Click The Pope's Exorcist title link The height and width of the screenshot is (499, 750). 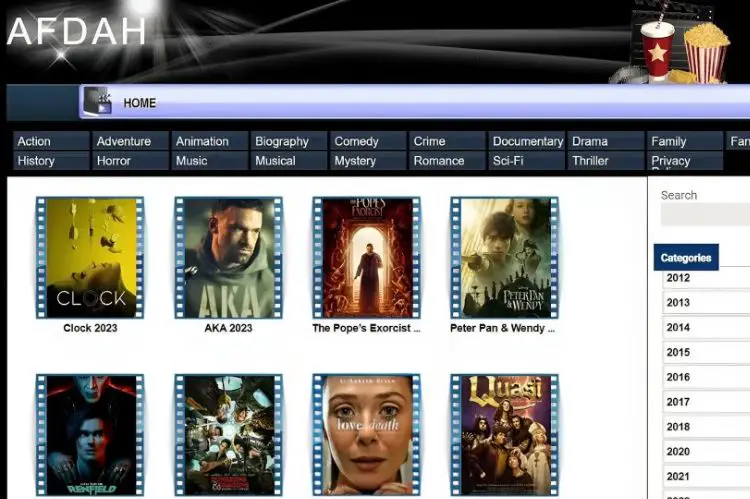(x=366, y=328)
